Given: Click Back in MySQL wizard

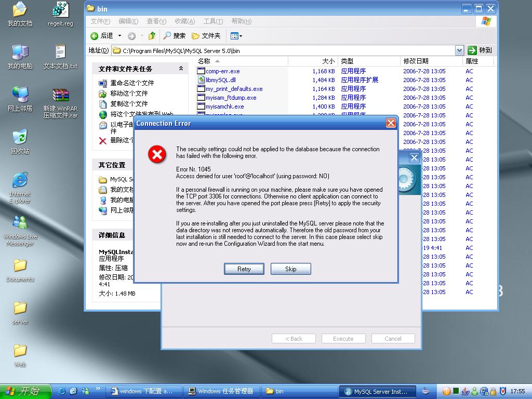Looking at the screenshot, I should pyautogui.click(x=294, y=339).
